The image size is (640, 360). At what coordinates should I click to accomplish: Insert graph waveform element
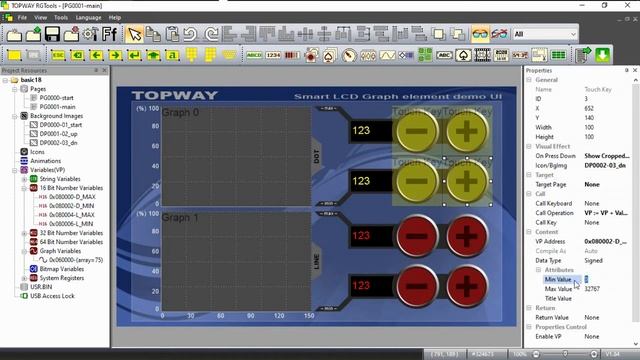click(387, 55)
